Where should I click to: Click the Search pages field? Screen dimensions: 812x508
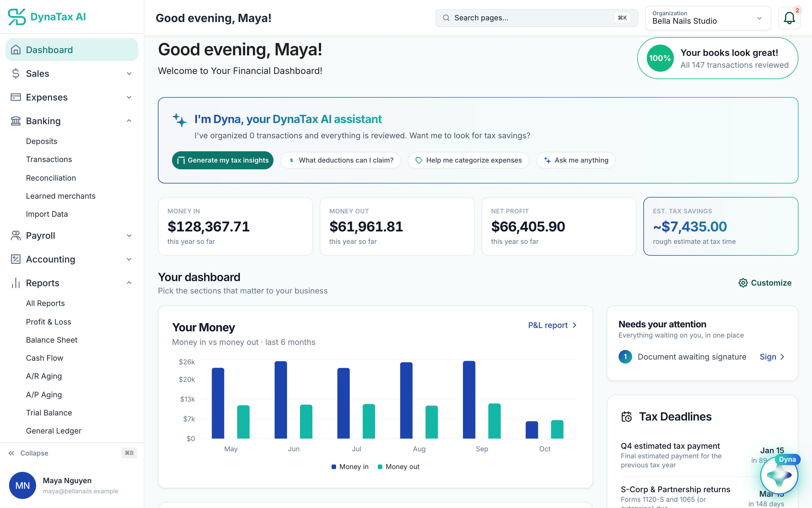pos(537,18)
